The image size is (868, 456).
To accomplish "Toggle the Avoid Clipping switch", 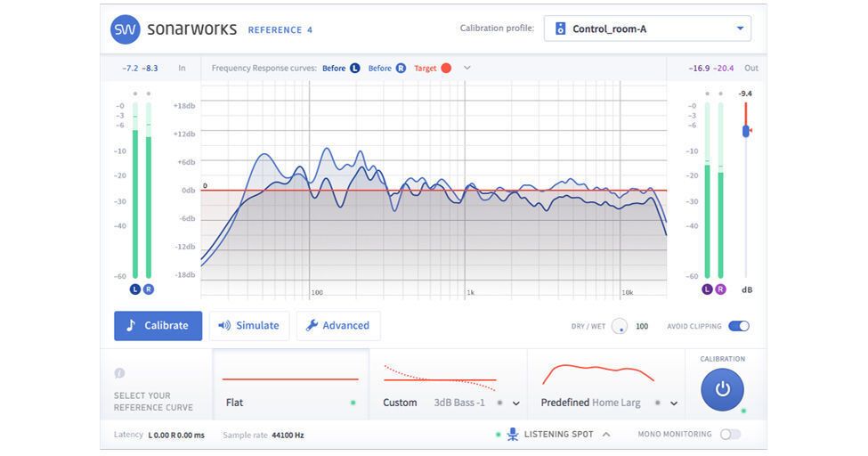I will click(x=739, y=326).
